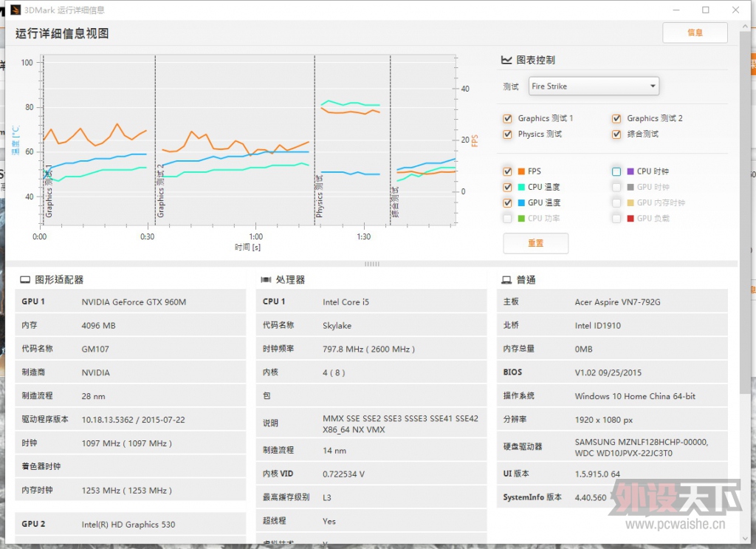Maximize the 3DMark details window
This screenshot has height=549, width=756.
[x=705, y=10]
